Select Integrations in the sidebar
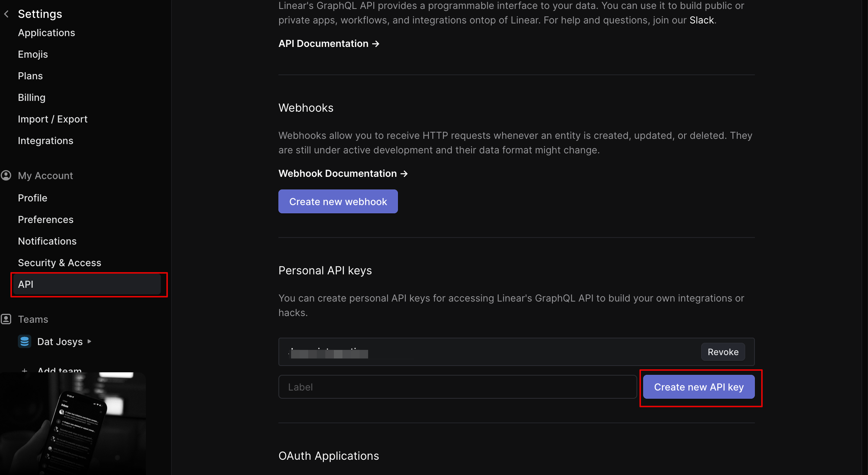 point(45,141)
